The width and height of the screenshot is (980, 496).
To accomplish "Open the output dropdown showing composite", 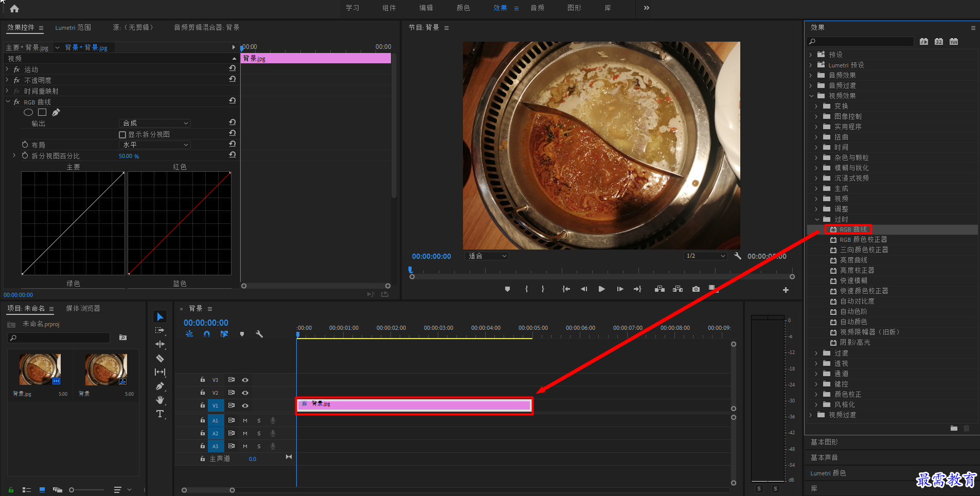I will (x=155, y=123).
